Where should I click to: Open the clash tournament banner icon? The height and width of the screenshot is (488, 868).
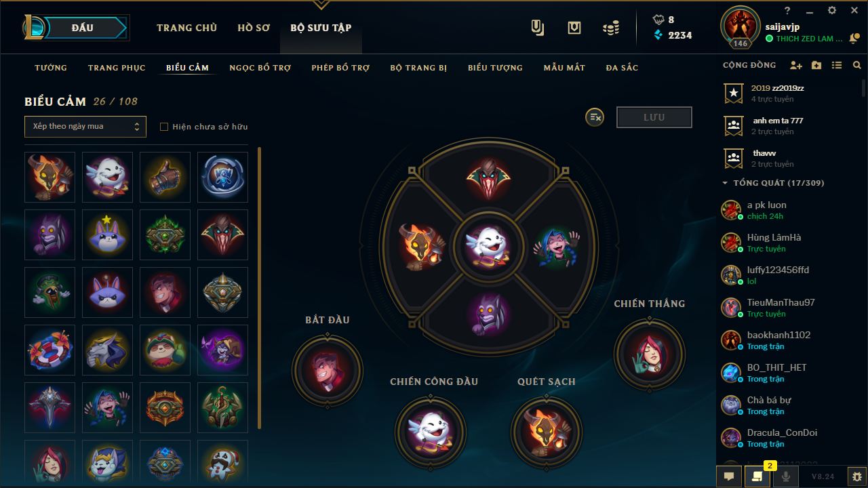tap(538, 28)
